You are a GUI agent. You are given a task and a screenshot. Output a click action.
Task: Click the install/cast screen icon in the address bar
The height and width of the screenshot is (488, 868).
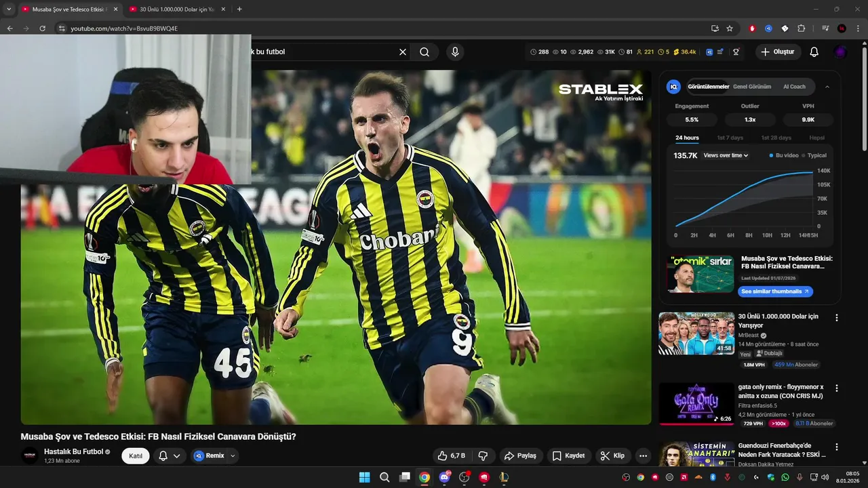click(715, 28)
